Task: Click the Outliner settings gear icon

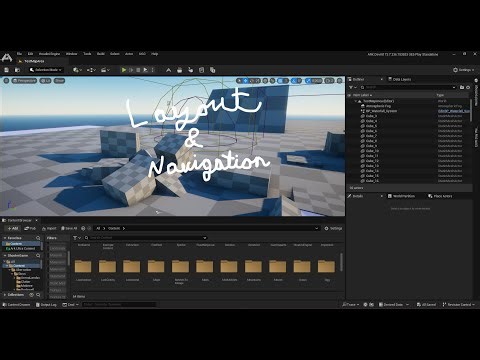Action: click(x=468, y=87)
